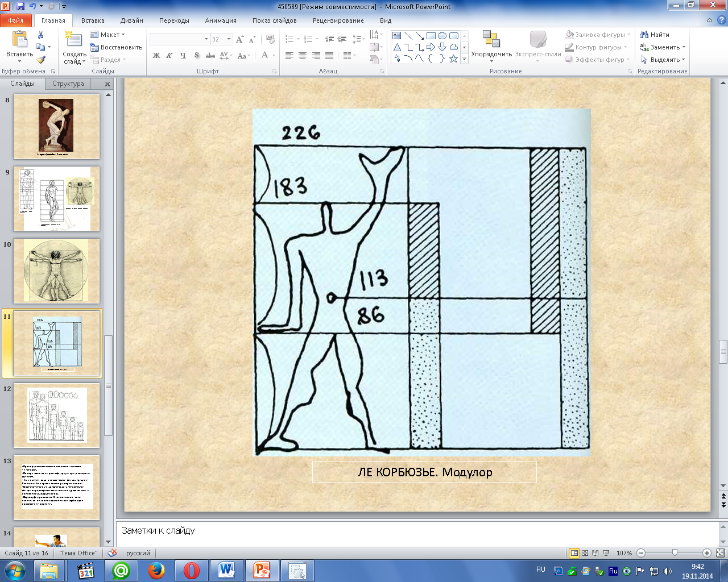
Task: Switch to the Дизайн ribbon tab
Action: pos(131,20)
